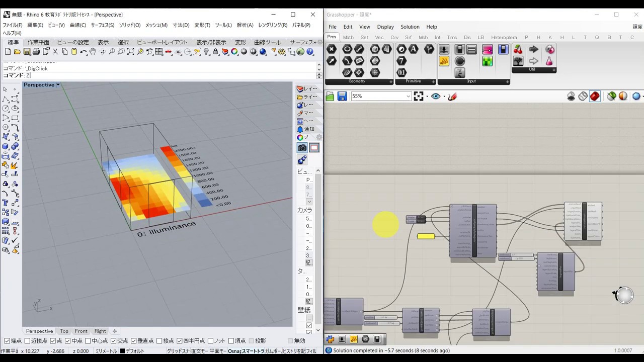
Task: Enable the ノット osnap checkbox
Action: point(210,341)
